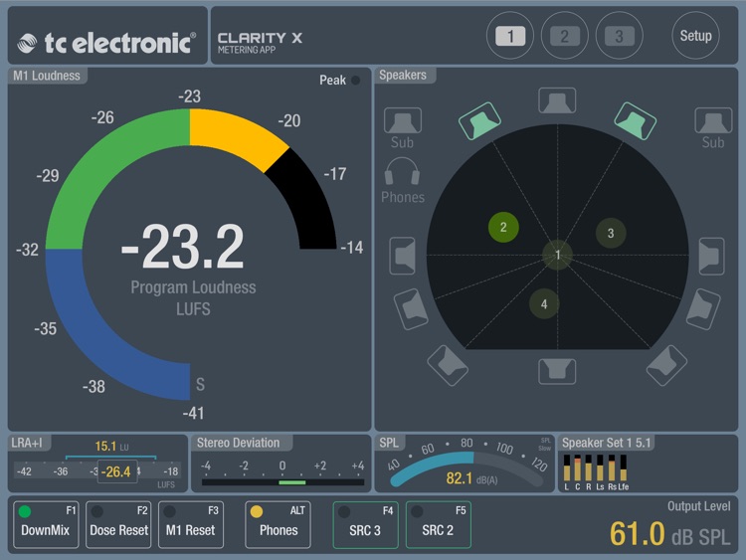Click position marker 3 in speaker field
The width and height of the screenshot is (746, 560).
point(611,233)
